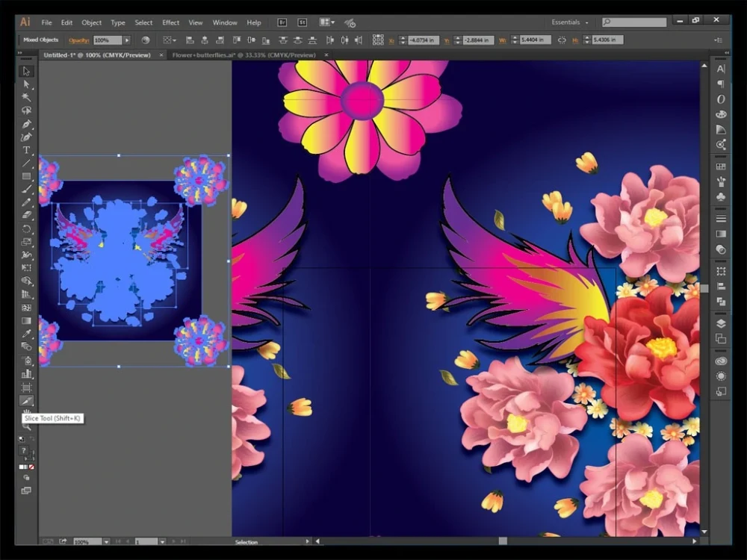The image size is (747, 560).
Task: Select the Magic Wand tool
Action: [26, 97]
